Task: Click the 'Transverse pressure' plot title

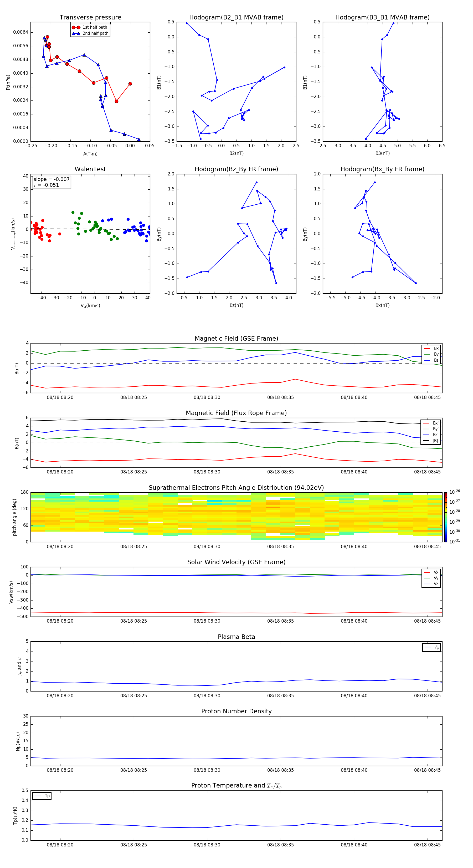Action: click(x=90, y=18)
